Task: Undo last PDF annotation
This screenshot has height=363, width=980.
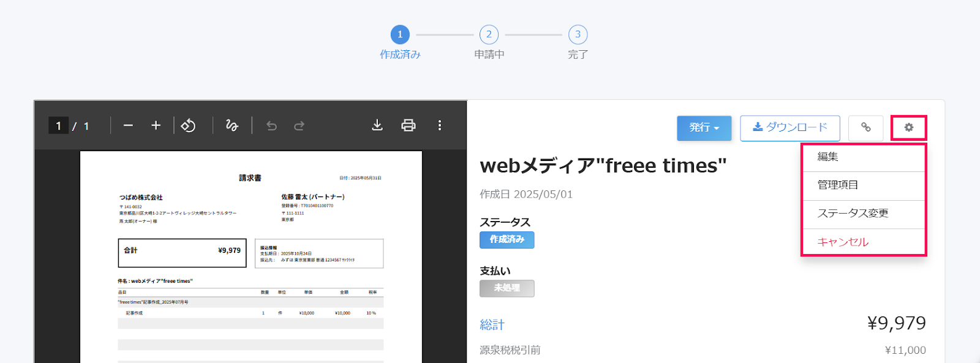Action: (x=271, y=125)
